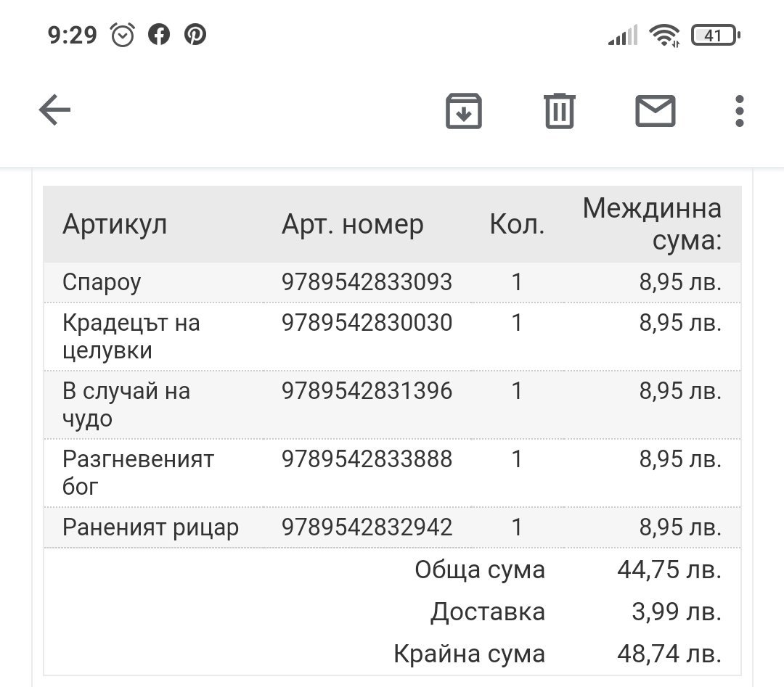Tap the item 'Раненият рицар'
784x687 pixels.
150,527
